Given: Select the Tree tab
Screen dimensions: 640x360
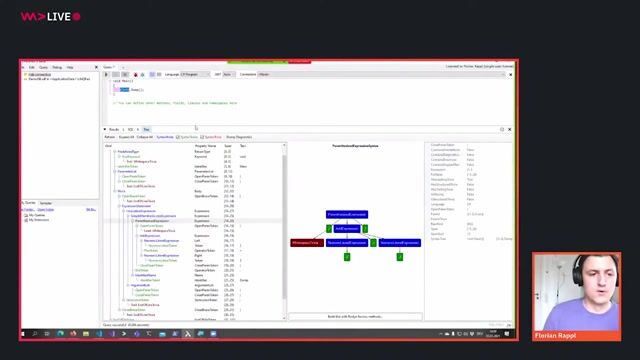Looking at the screenshot, I should (146, 129).
